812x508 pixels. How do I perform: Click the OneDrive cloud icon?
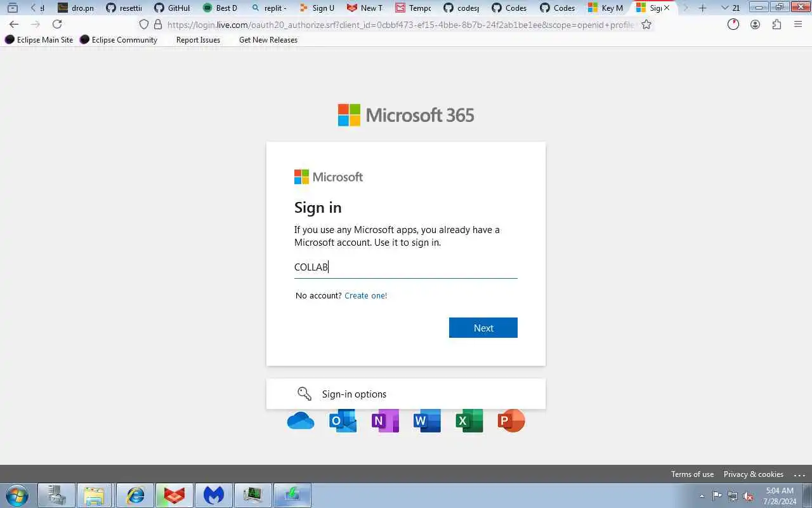tap(301, 420)
